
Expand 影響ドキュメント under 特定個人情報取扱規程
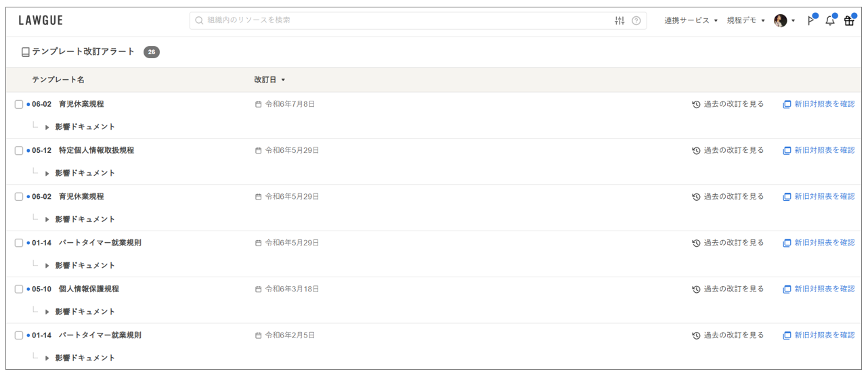[x=47, y=173]
